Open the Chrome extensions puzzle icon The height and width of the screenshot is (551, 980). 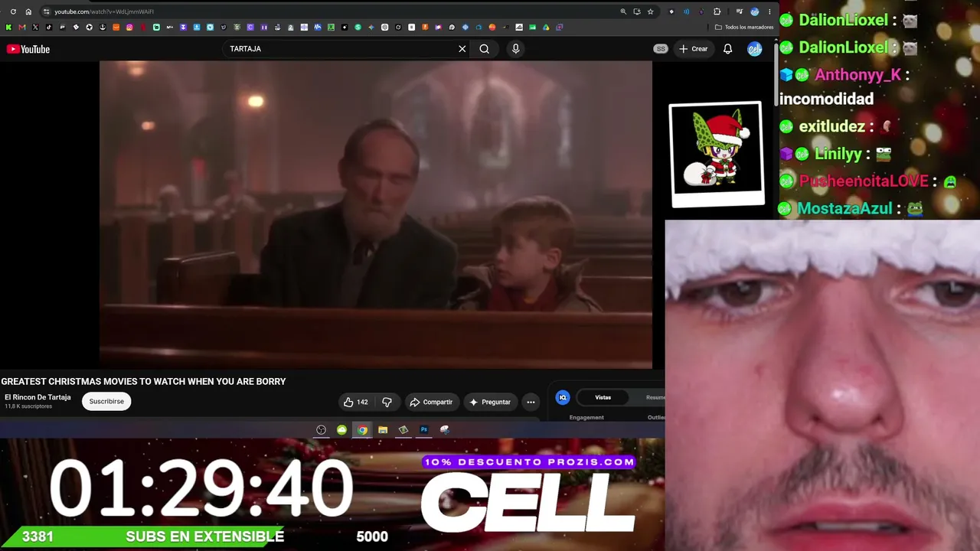[x=717, y=11]
